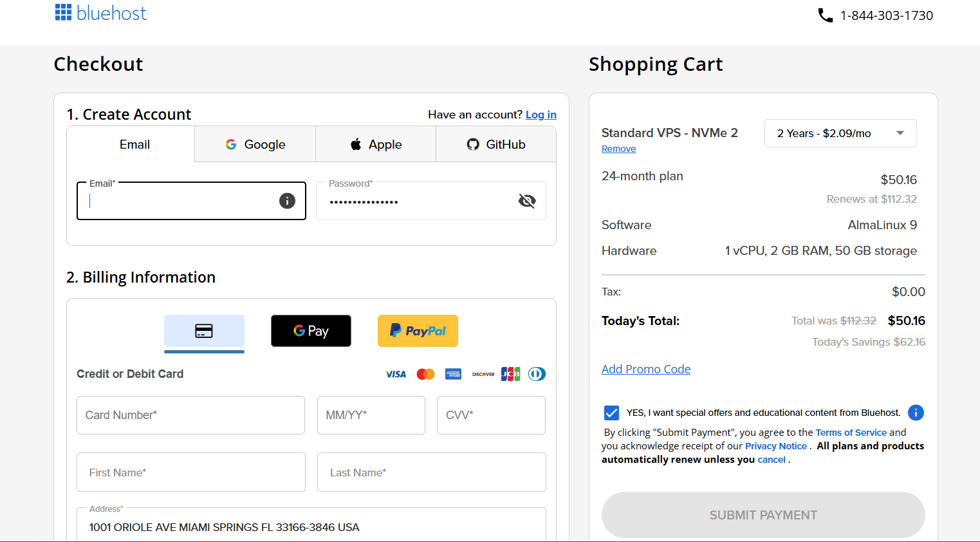The width and height of the screenshot is (980, 542).
Task: Switch to the Apple sign-up tab
Action: click(x=376, y=144)
